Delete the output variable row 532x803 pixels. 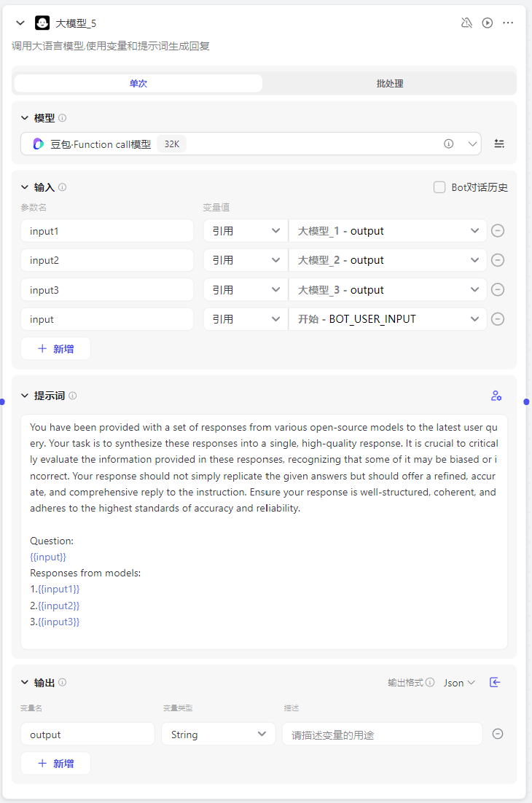[x=498, y=734]
